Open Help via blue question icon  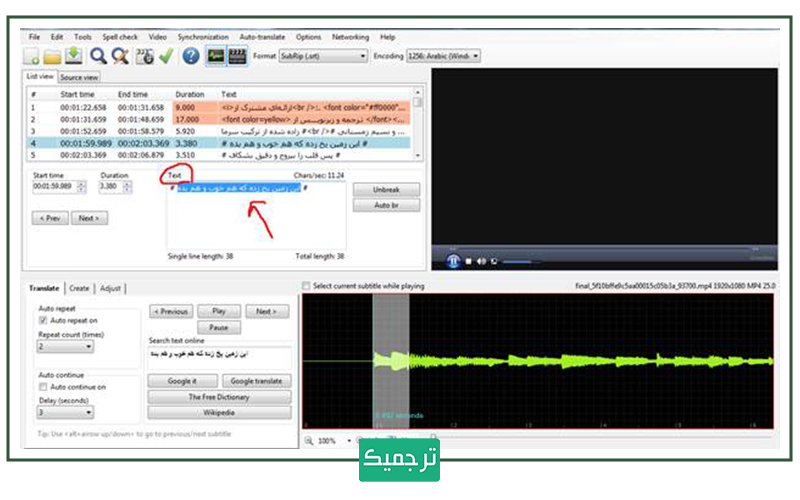191,56
